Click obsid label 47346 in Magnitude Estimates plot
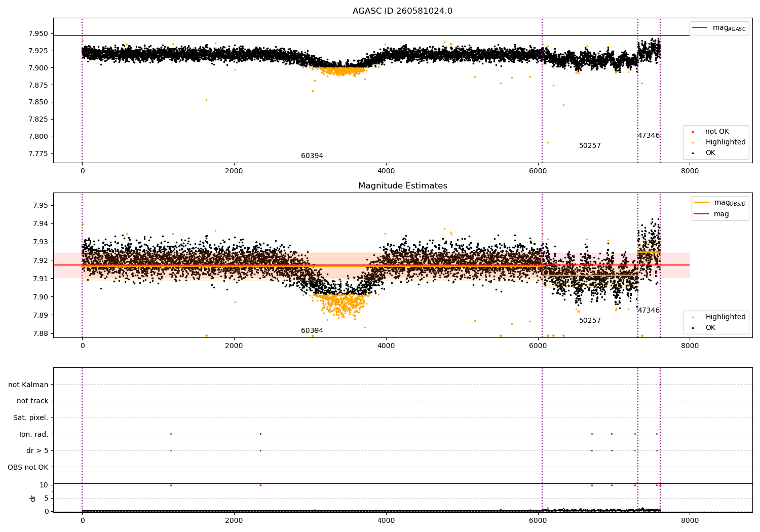Viewport: 760px width, 532px height. click(649, 311)
